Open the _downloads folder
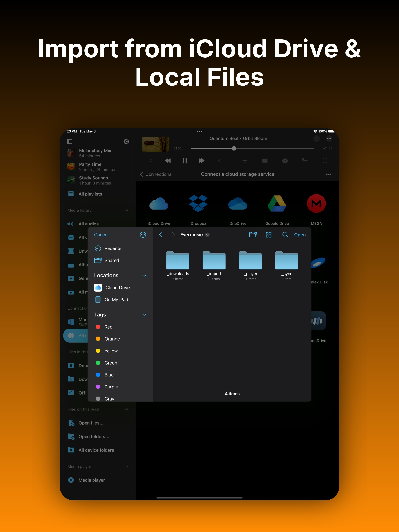The image size is (399, 532). click(x=178, y=261)
